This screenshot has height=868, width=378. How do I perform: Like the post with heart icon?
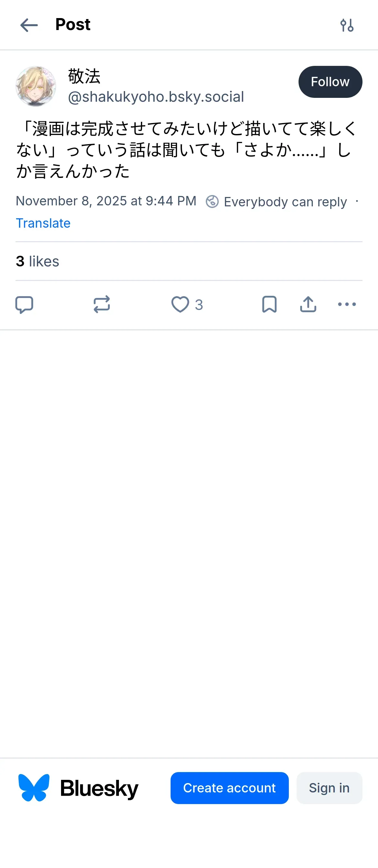[180, 305]
